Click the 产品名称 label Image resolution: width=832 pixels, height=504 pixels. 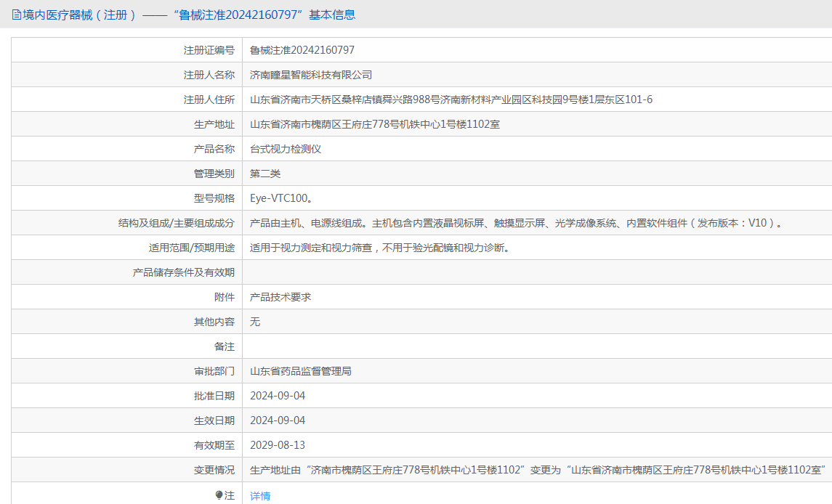pos(214,149)
